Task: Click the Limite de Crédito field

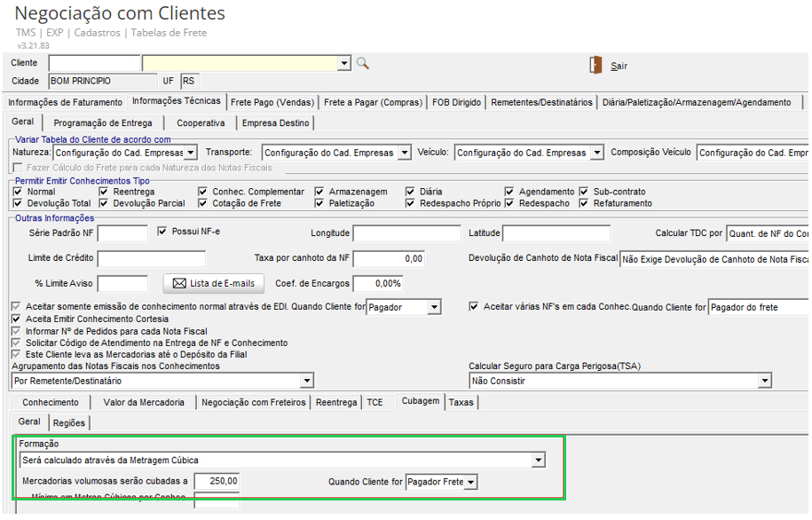Action: point(152,258)
